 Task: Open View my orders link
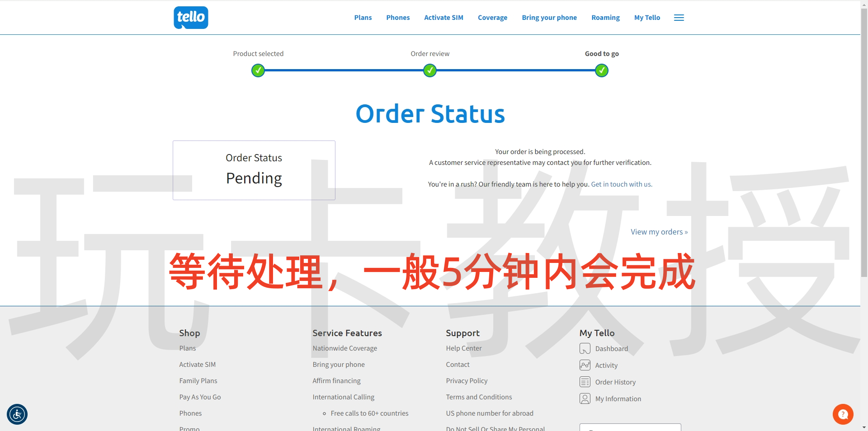[x=659, y=232]
